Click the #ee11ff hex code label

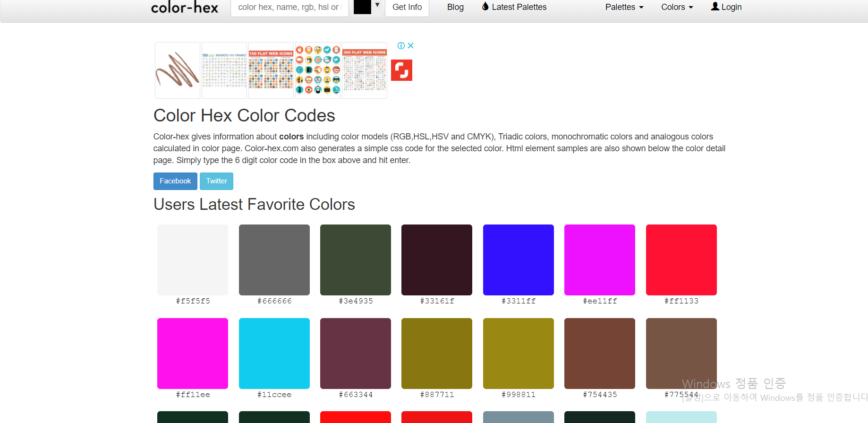pyautogui.click(x=600, y=301)
